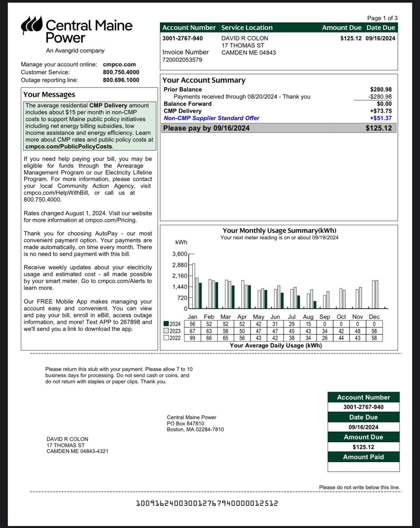Click the Non-CMP Supplier Standard Offer link

tap(211, 118)
